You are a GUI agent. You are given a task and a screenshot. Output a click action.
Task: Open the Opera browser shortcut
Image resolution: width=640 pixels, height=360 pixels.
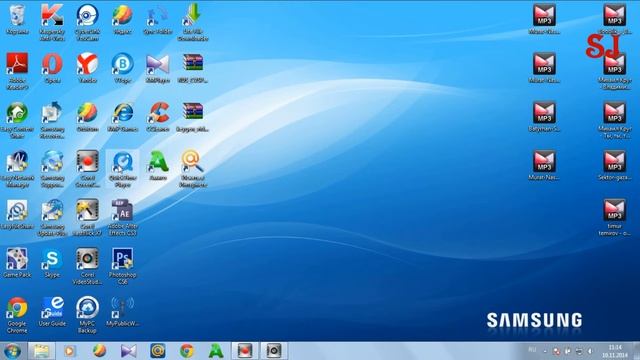click(52, 68)
